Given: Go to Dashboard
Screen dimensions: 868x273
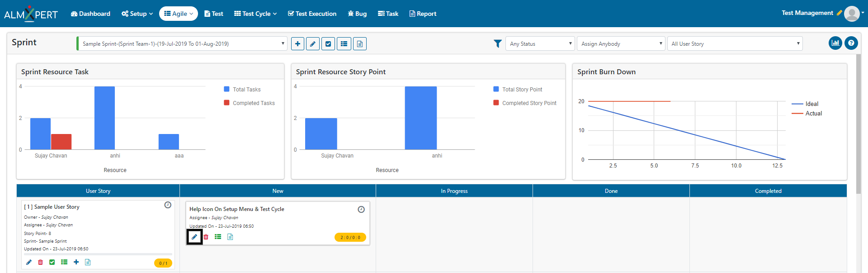Looking at the screenshot, I should (90, 14).
